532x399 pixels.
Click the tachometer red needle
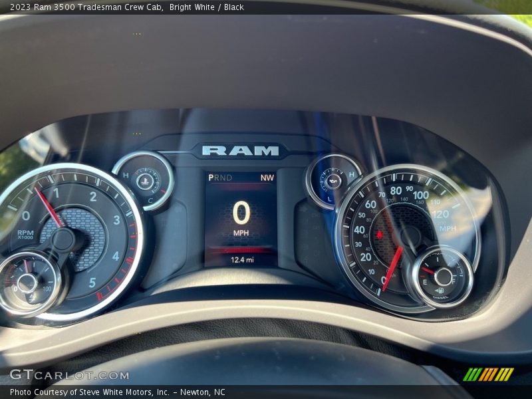point(49,207)
